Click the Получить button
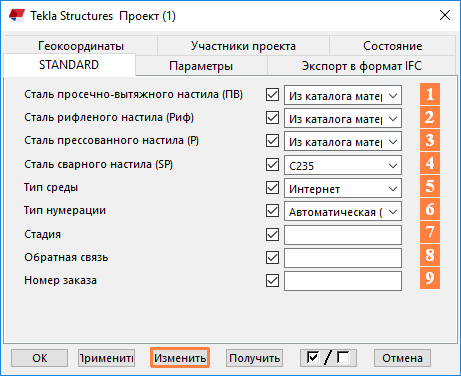461x376 pixels. (254, 358)
